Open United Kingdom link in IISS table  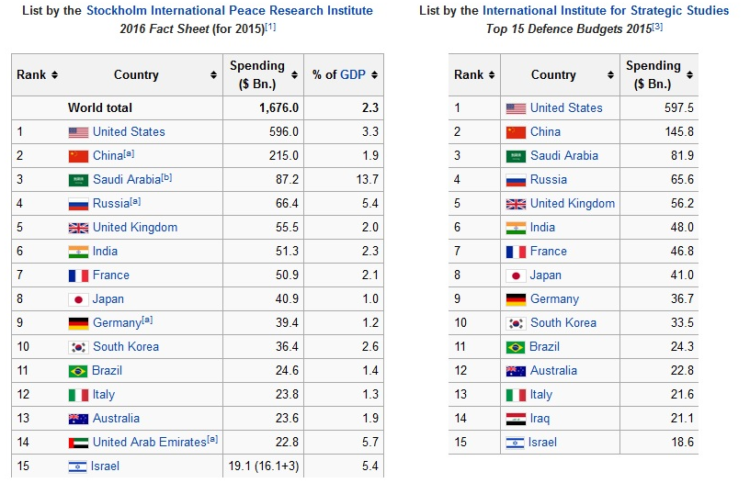pyautogui.click(x=573, y=204)
